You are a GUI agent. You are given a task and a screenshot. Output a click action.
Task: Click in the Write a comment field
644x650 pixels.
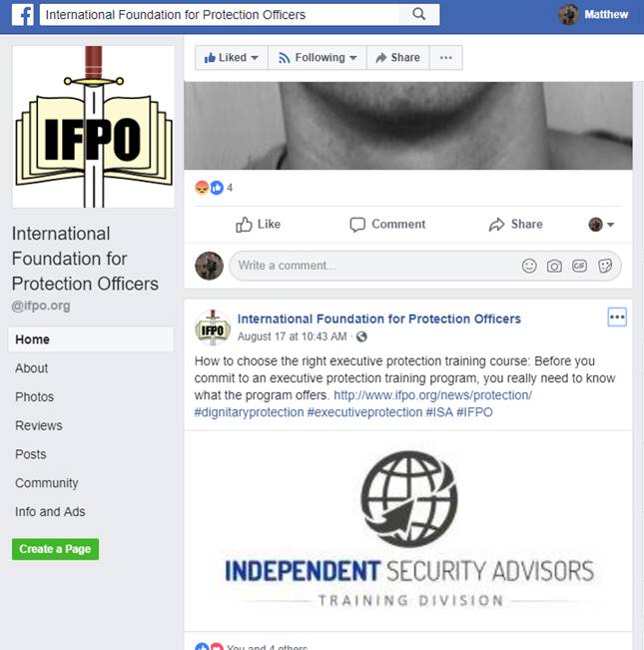tap(373, 266)
